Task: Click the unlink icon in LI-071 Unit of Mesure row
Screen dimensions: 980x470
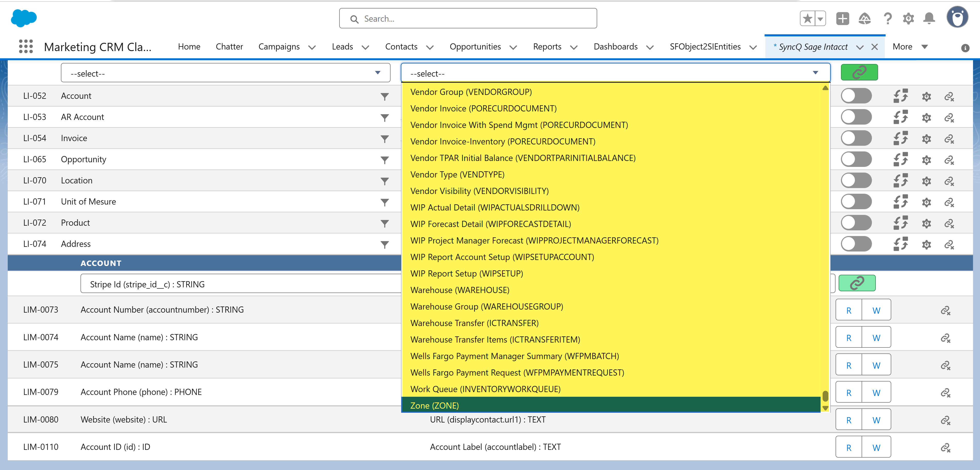Action: click(949, 202)
